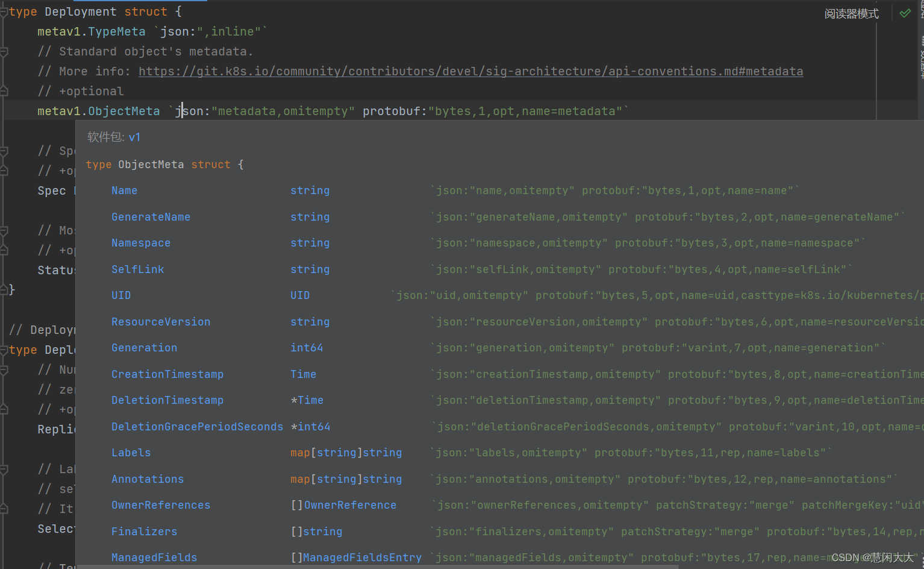Open the CreationTimestamp field link

[x=167, y=374]
